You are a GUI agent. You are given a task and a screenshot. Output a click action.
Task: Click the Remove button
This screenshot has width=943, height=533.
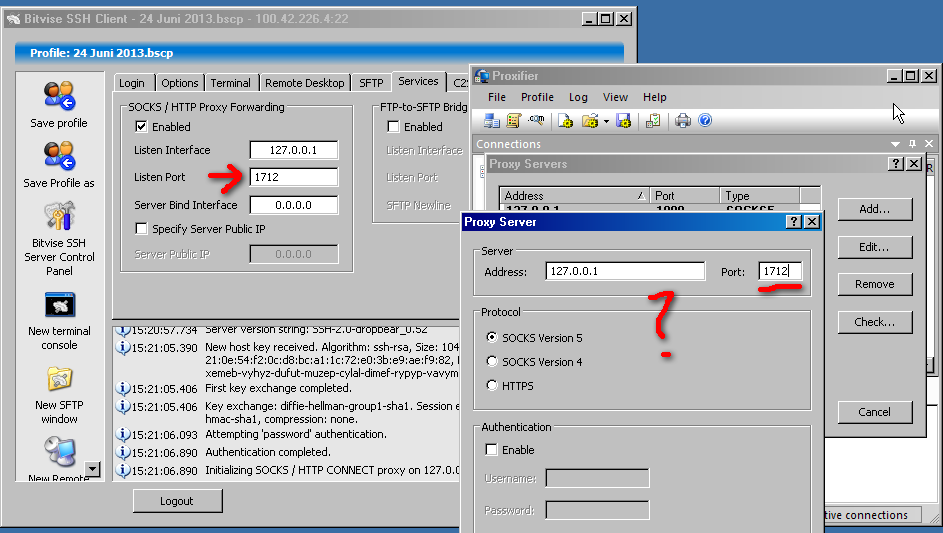pos(874,284)
